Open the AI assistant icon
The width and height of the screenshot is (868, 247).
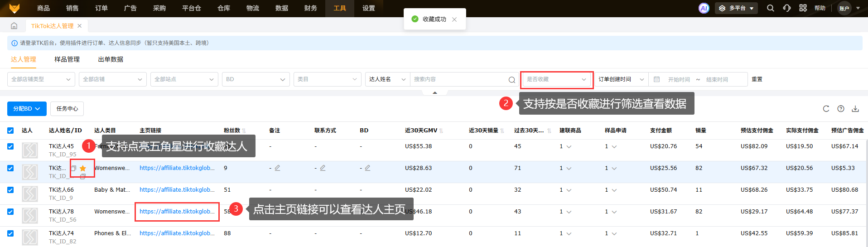click(x=704, y=8)
